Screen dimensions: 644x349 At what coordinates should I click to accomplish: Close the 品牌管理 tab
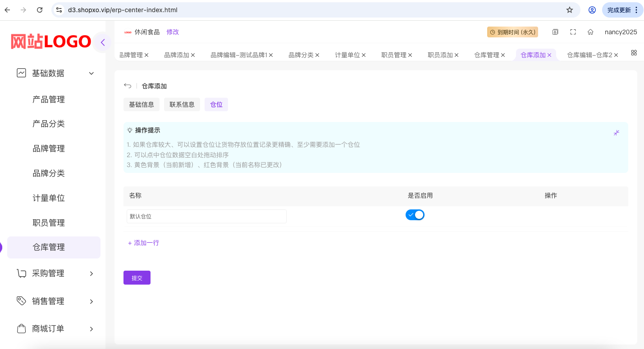pyautogui.click(x=146, y=55)
